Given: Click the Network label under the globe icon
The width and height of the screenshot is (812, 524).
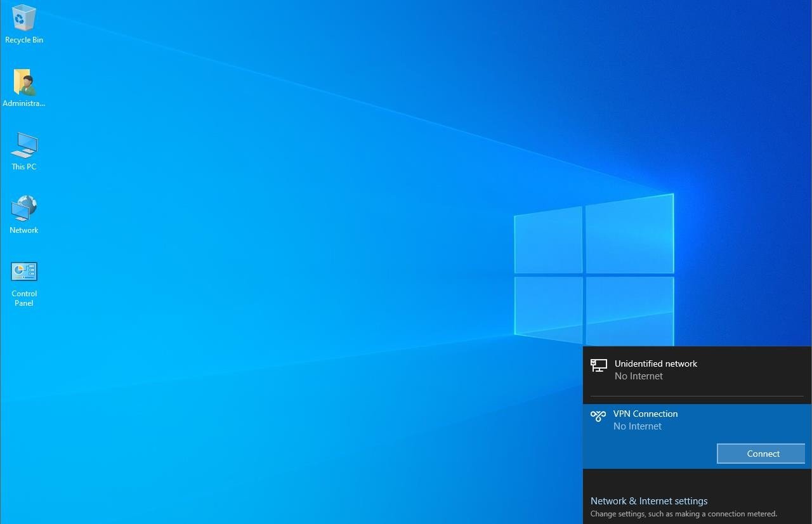Looking at the screenshot, I should [x=24, y=230].
